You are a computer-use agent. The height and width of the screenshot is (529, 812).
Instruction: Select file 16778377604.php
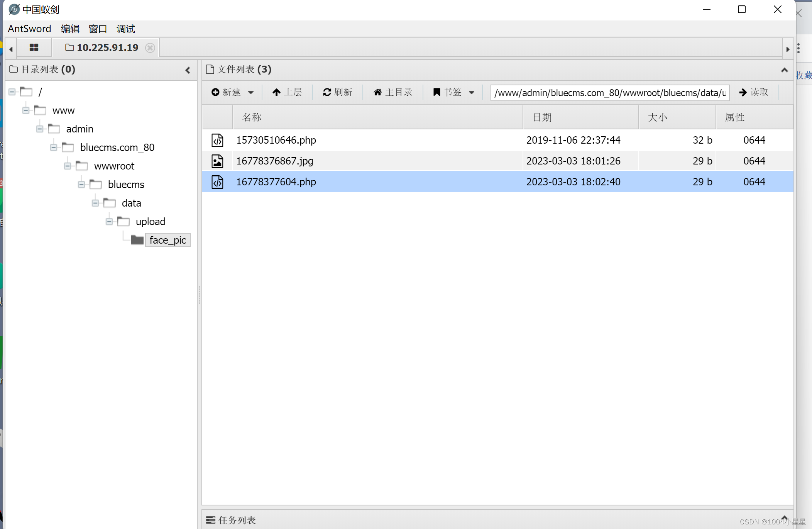point(498,182)
